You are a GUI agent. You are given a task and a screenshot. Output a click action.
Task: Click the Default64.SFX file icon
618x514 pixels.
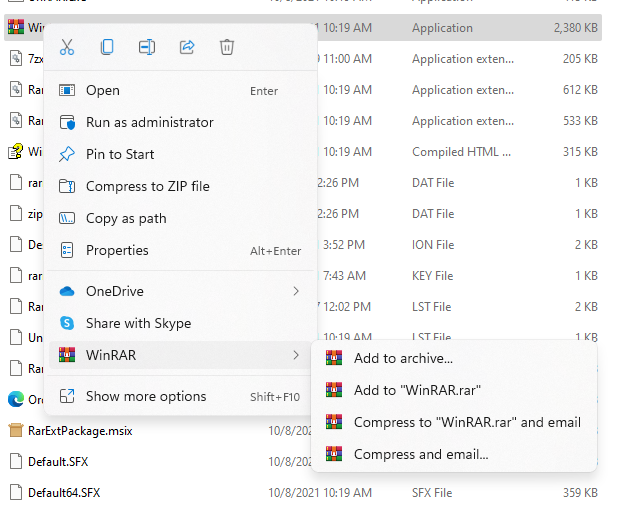16,492
